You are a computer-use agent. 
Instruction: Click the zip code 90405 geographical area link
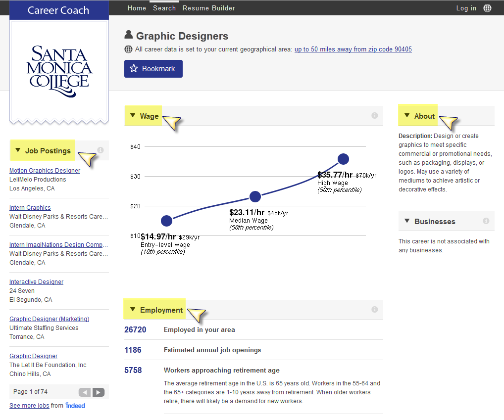pyautogui.click(x=353, y=49)
